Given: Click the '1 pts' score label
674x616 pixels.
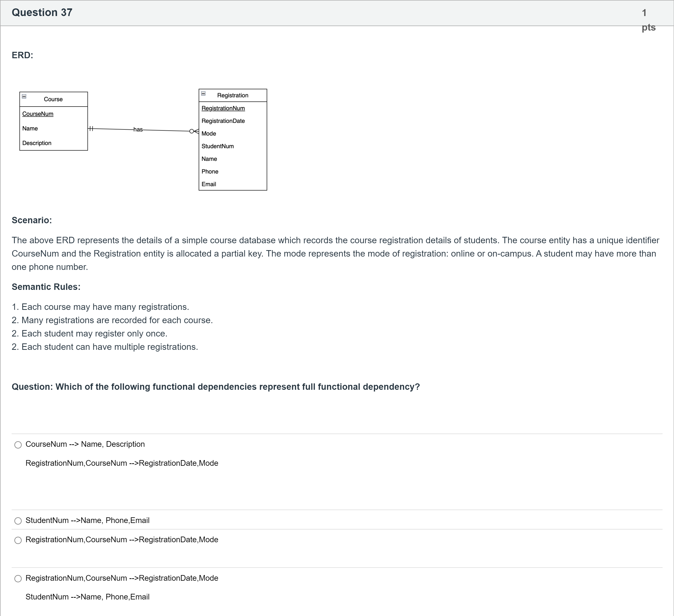Looking at the screenshot, I should [x=648, y=20].
